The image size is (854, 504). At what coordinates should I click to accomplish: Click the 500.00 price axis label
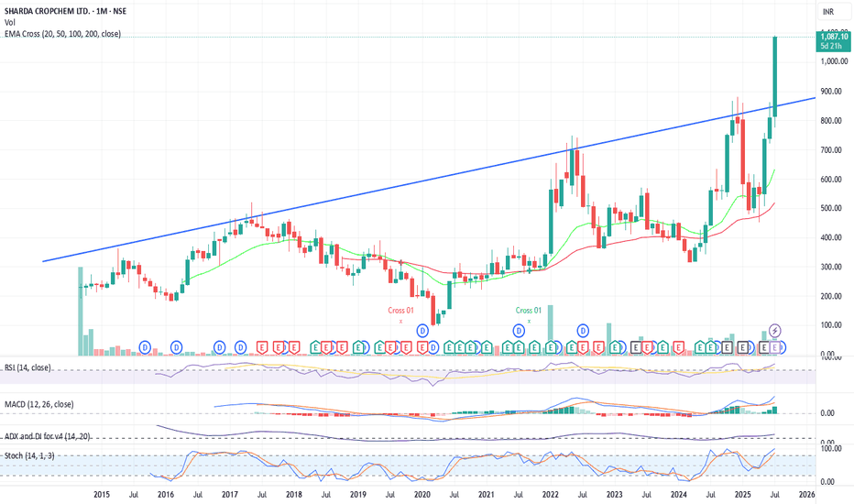point(831,208)
